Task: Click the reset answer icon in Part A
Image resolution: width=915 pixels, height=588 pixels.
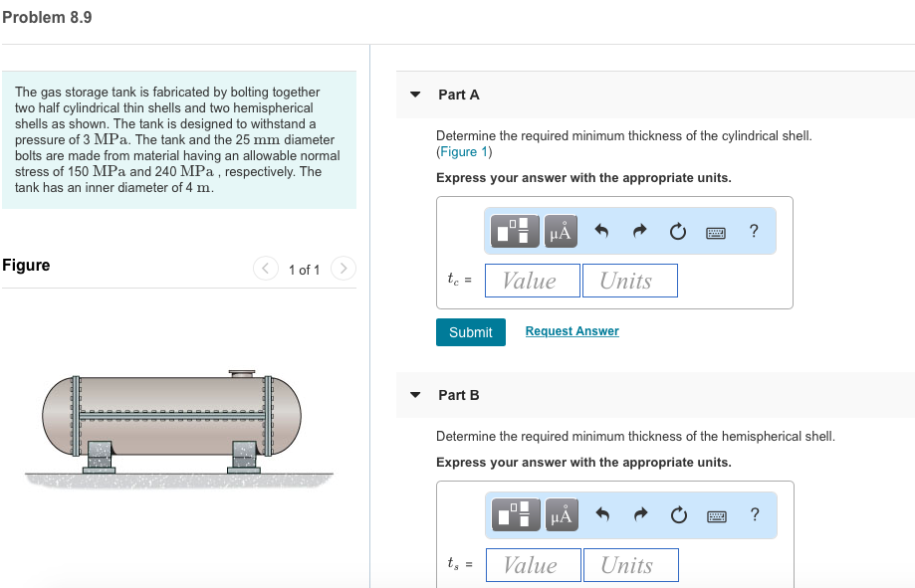Action: coord(677,231)
